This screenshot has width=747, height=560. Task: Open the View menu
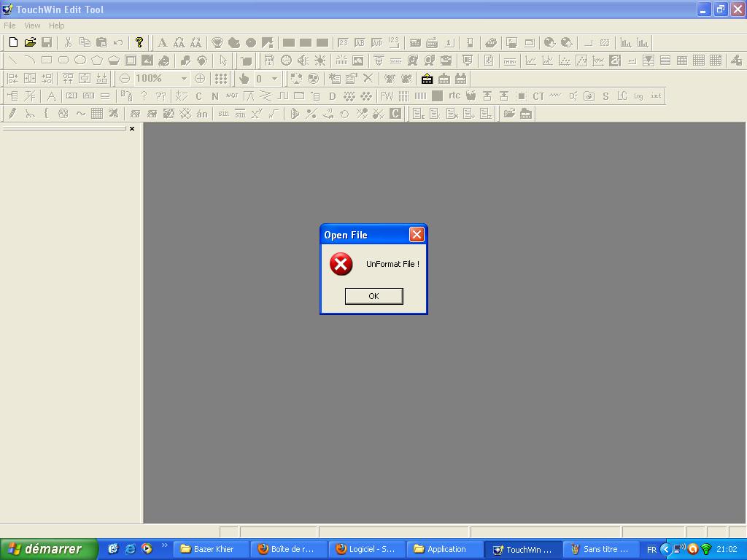tap(32, 26)
